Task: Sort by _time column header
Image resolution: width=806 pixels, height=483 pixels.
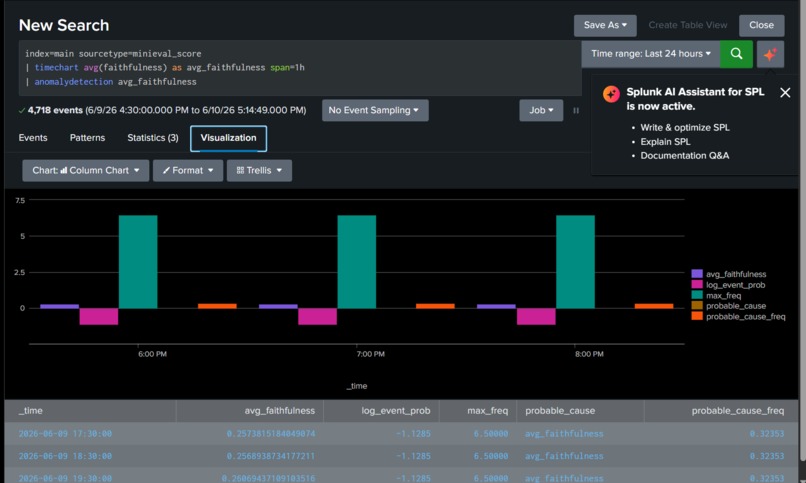Action: pyautogui.click(x=90, y=411)
